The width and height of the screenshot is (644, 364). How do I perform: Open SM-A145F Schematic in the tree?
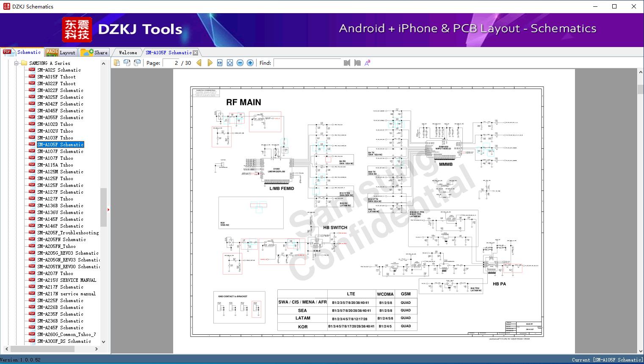point(60,219)
